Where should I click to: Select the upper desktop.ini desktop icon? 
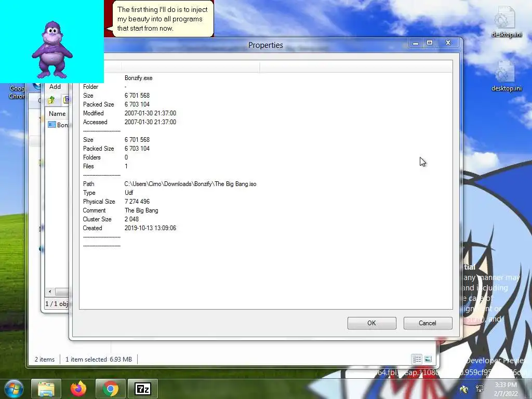506,22
